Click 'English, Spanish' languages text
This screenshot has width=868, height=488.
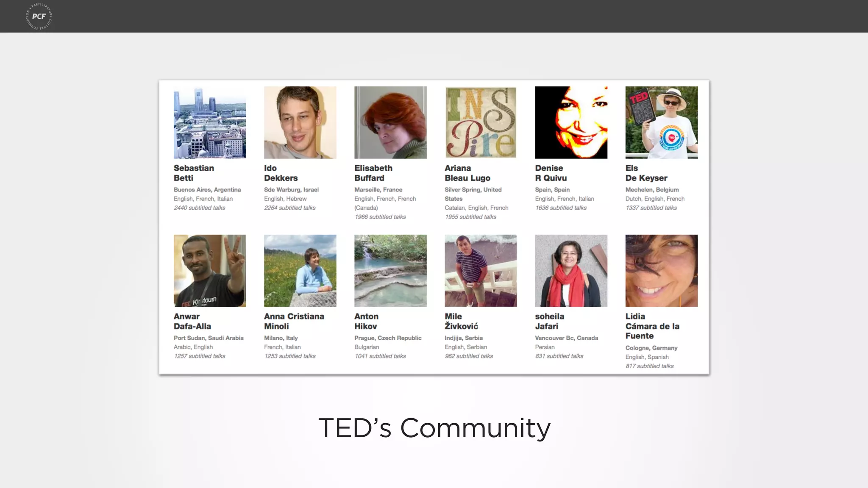click(x=647, y=357)
